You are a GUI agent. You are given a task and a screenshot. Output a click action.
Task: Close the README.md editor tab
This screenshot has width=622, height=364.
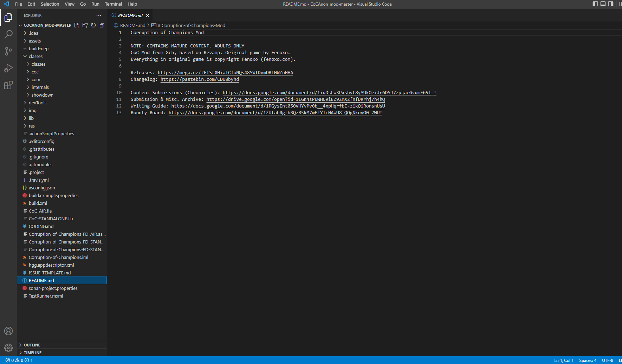(148, 15)
